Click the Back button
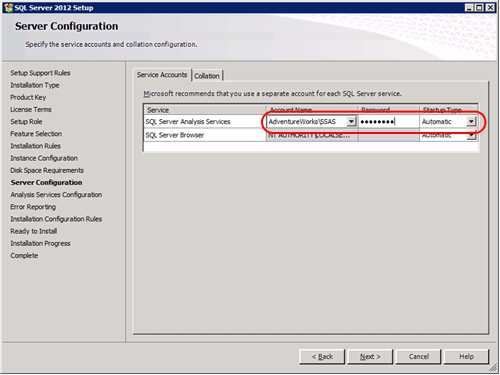 322,357
